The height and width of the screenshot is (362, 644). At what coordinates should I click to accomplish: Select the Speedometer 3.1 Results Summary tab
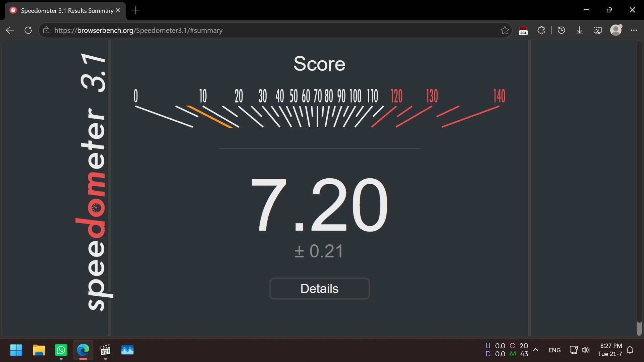tap(65, 10)
